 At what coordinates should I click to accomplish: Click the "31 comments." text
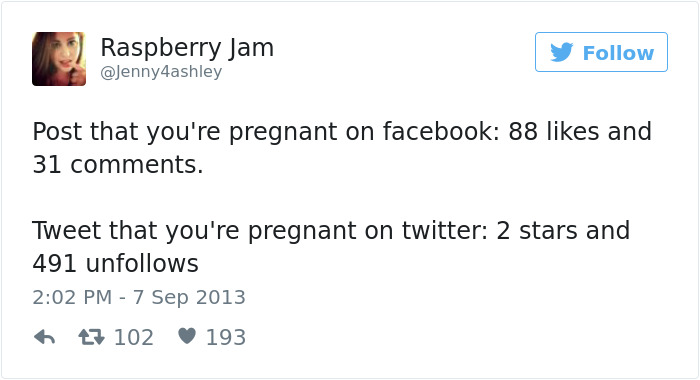click(117, 165)
